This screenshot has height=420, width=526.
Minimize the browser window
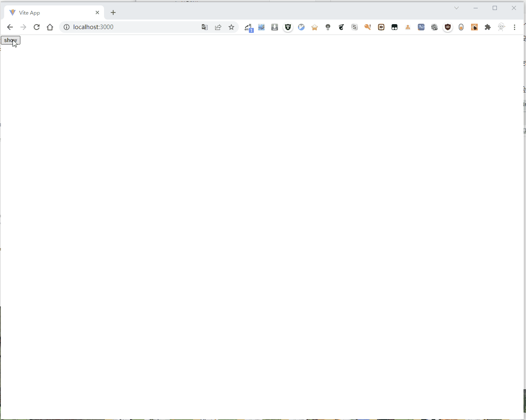click(x=476, y=8)
